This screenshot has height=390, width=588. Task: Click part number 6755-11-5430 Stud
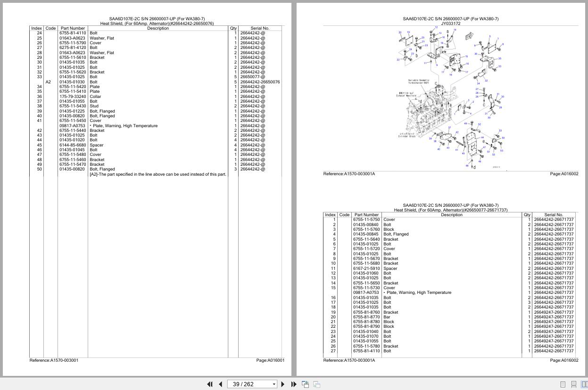click(x=73, y=106)
